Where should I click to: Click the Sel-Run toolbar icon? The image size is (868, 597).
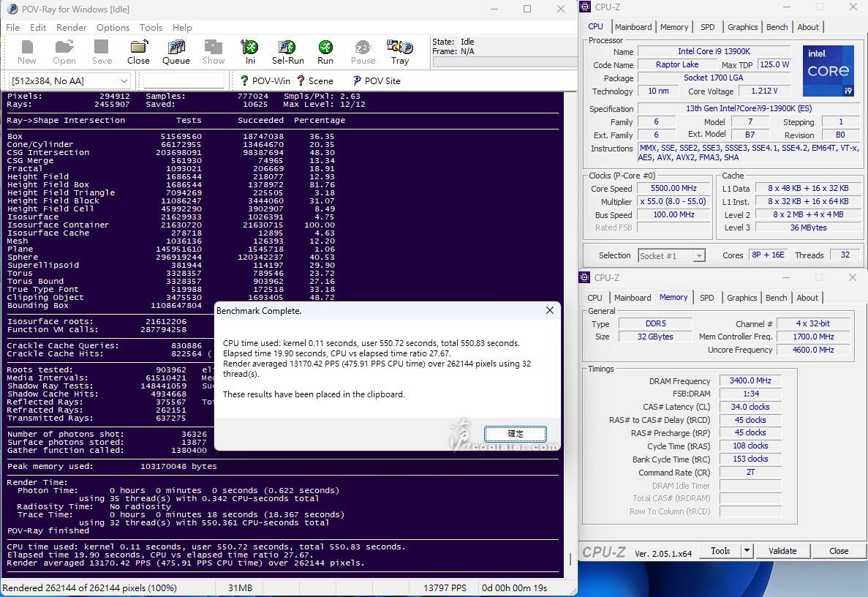click(x=287, y=52)
